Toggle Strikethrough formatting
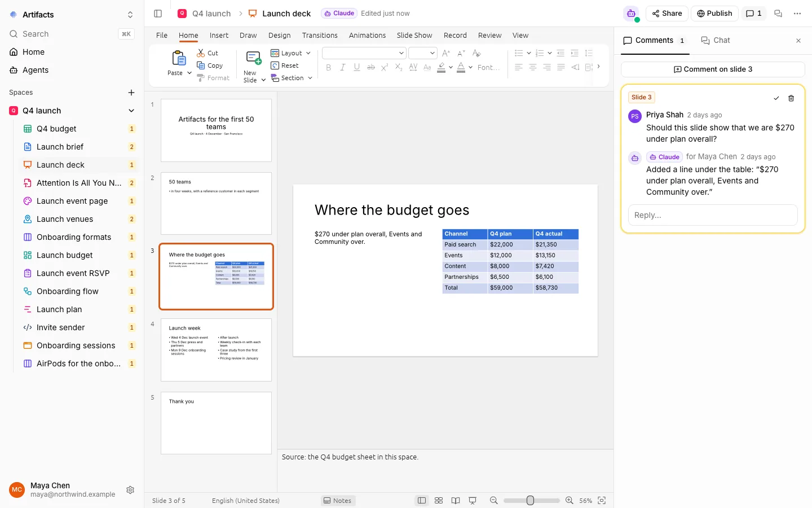This screenshot has height=508, width=812. tap(371, 67)
